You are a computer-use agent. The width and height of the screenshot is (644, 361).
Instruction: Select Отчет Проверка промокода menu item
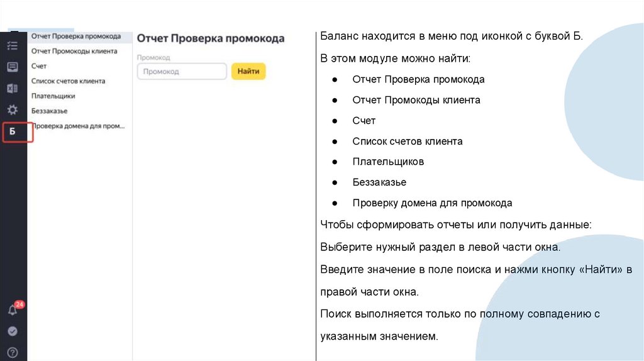click(80, 36)
